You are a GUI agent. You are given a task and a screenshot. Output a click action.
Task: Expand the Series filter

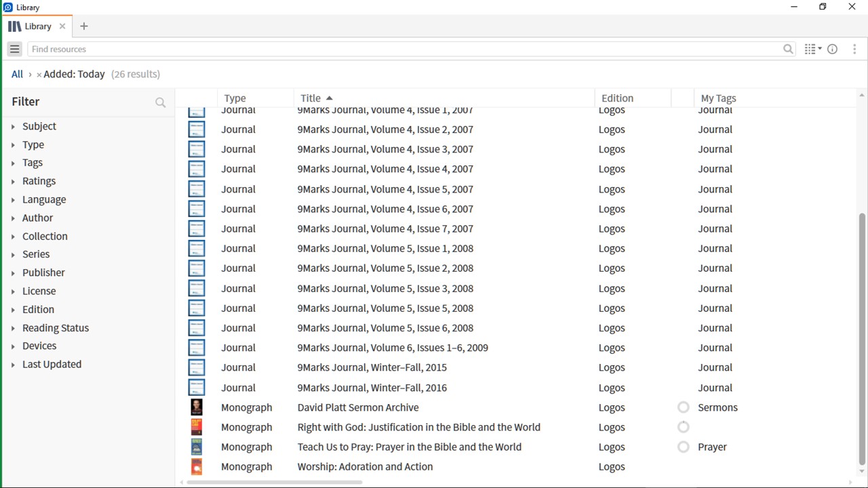click(13, 255)
